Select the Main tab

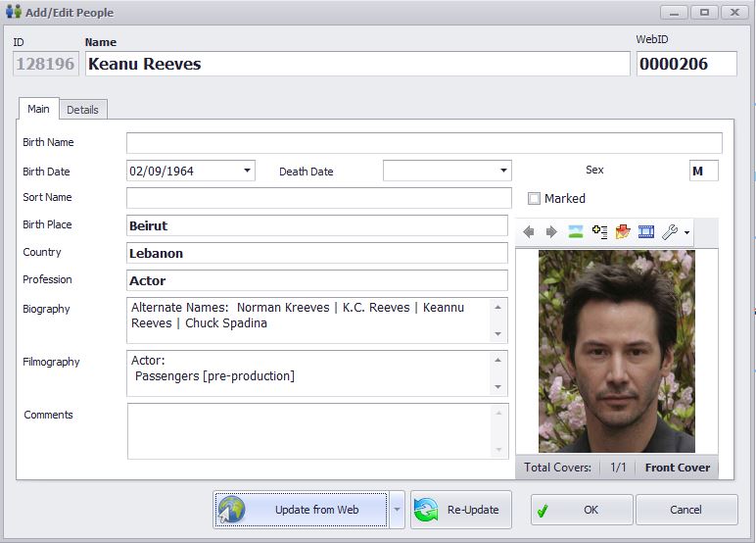coord(38,109)
